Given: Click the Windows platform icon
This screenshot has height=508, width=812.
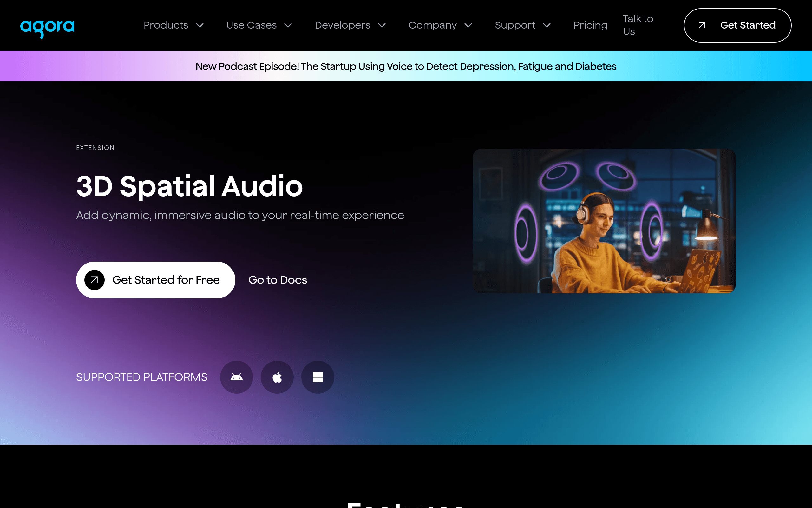Looking at the screenshot, I should (318, 377).
